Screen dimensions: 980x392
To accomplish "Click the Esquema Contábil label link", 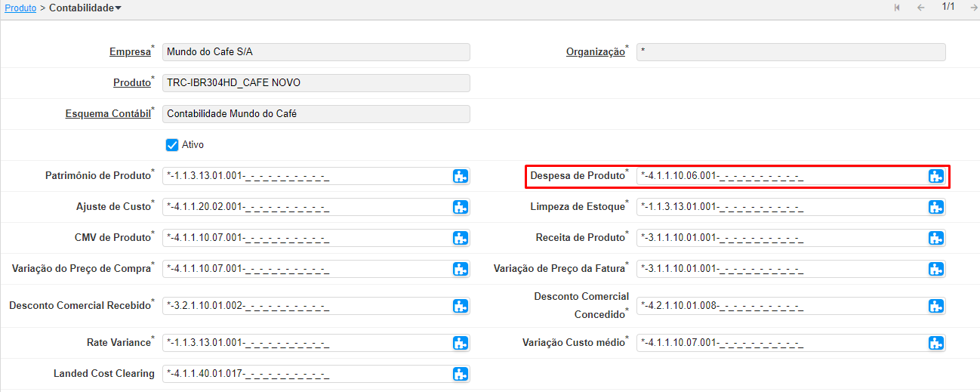I will coord(108,115).
